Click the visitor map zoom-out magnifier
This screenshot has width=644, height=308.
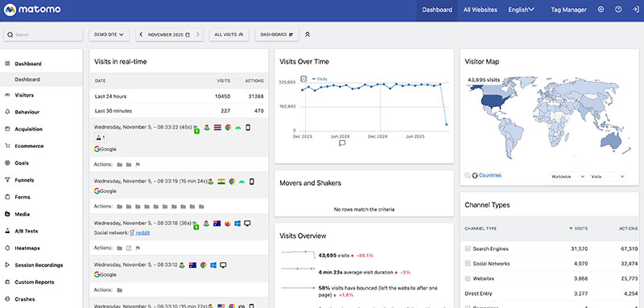click(468, 175)
